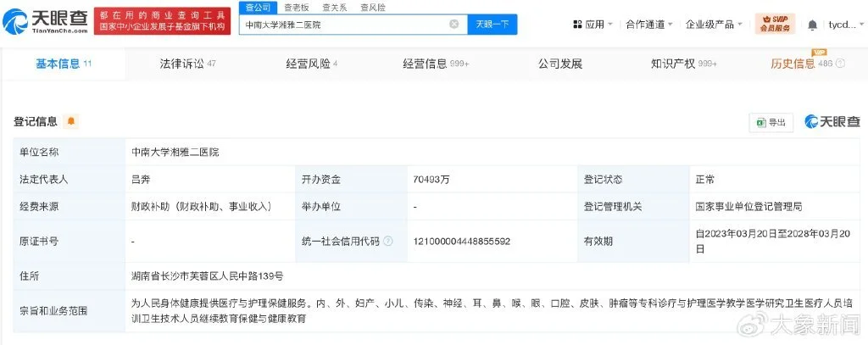This screenshot has width=868, height=345.
Task: Click the 天眼一下 search button
Action: pos(492,25)
